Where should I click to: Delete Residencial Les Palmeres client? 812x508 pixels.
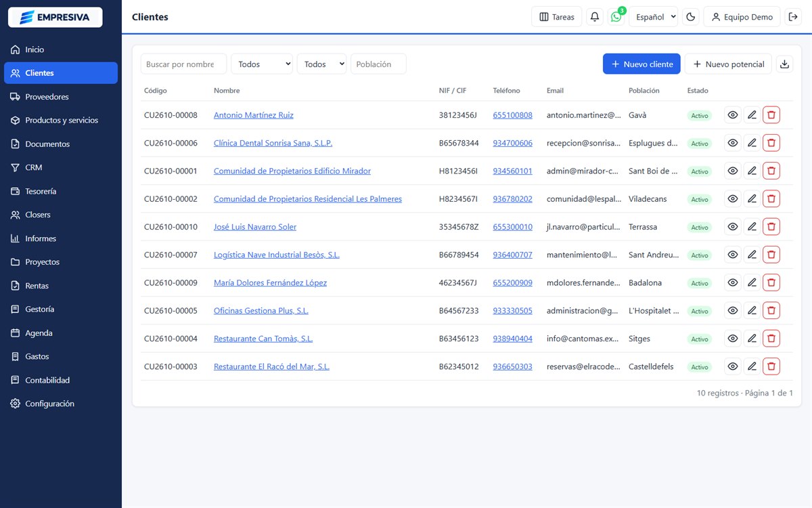pos(771,198)
